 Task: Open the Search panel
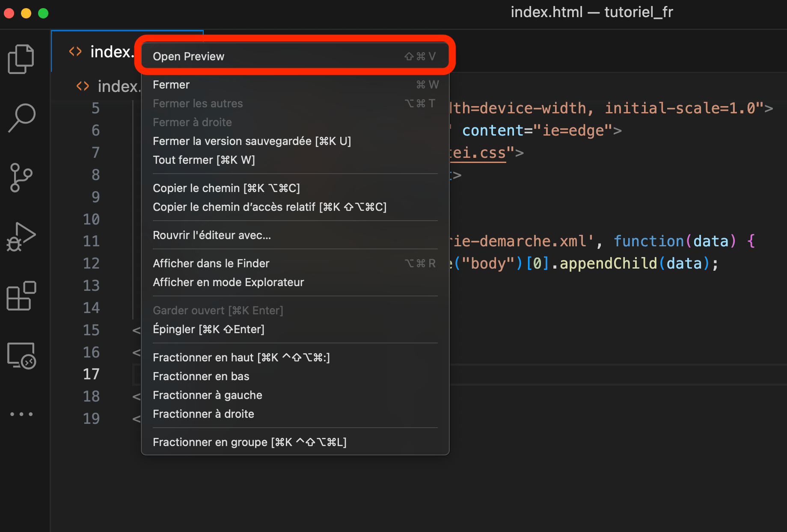pyautogui.click(x=21, y=118)
